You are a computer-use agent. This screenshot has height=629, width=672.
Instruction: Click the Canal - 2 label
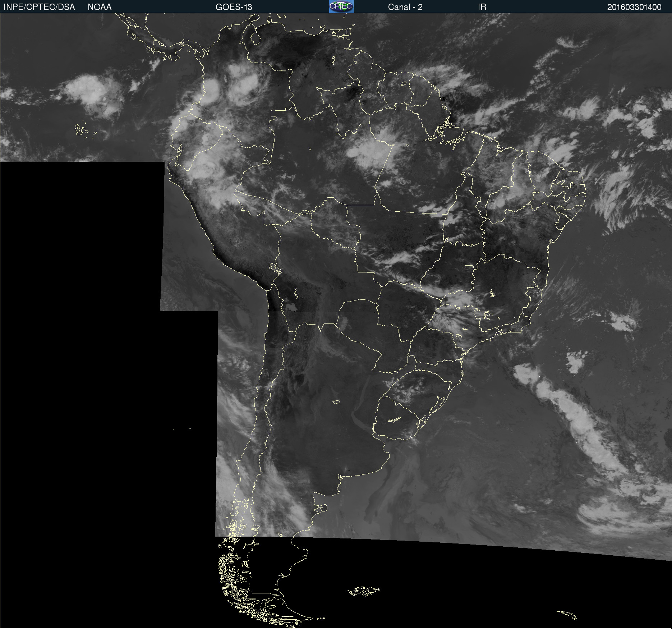(405, 7)
